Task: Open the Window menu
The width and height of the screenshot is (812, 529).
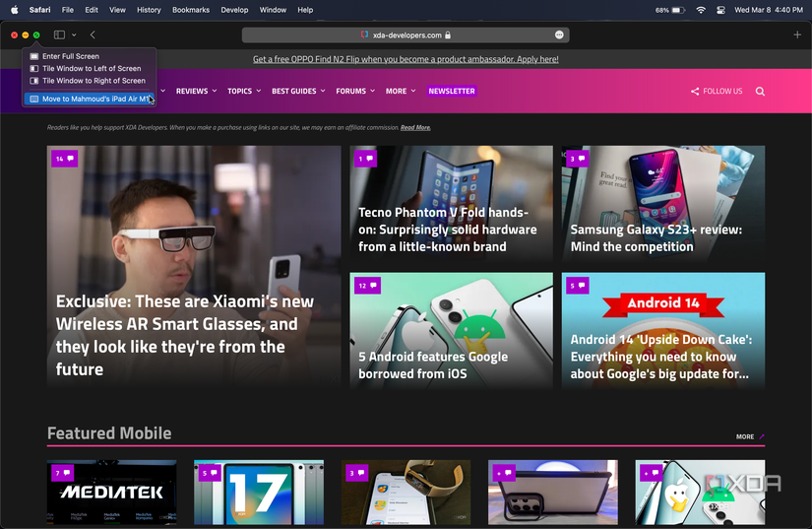Action: tap(273, 10)
